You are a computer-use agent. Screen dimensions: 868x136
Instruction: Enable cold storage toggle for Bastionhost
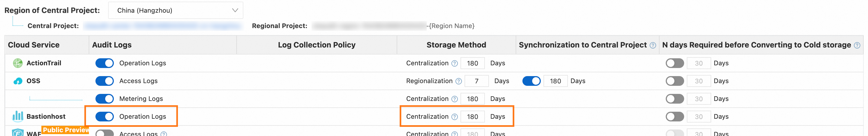click(675, 117)
